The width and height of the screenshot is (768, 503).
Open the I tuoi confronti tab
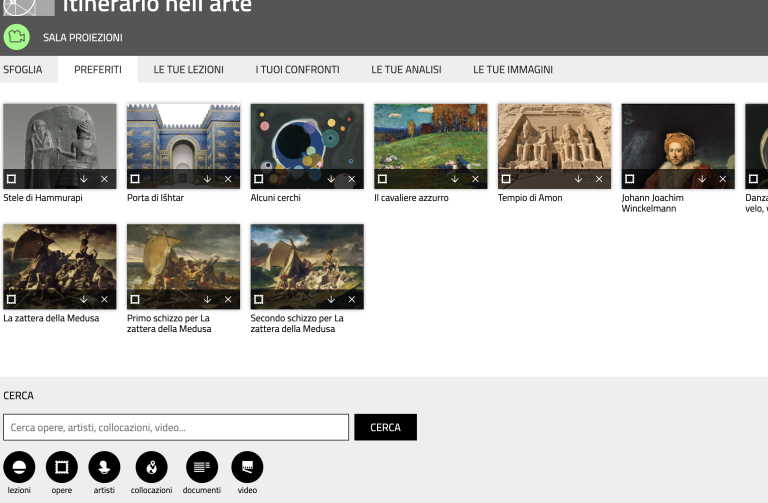click(x=297, y=70)
